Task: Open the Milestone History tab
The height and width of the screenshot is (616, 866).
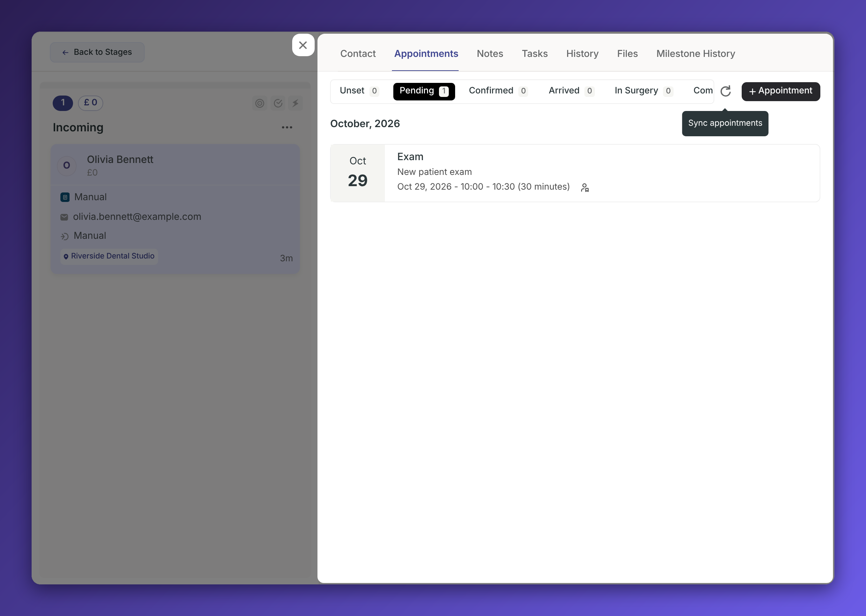Action: click(695, 54)
